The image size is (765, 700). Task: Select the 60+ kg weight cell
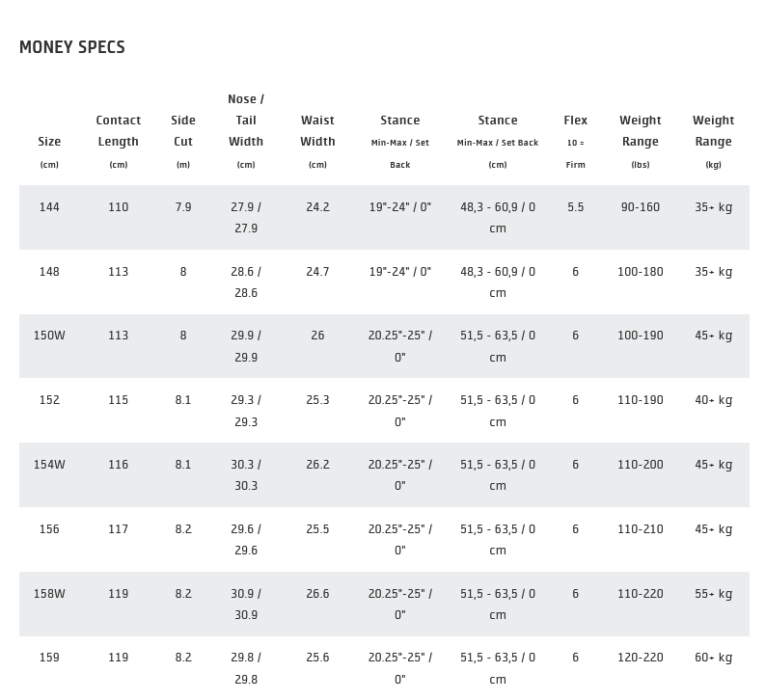click(x=713, y=658)
